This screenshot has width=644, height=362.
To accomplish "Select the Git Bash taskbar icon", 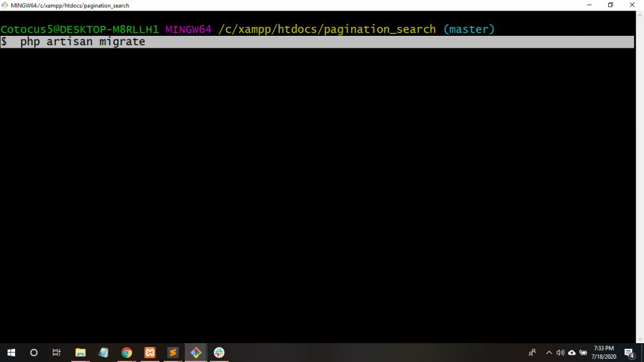I will pyautogui.click(x=196, y=353).
